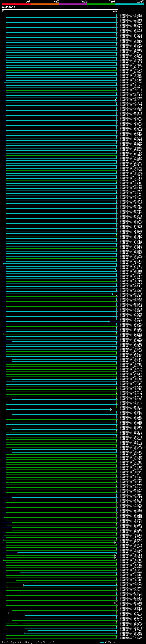Click the green 60-80% legend segment
Viewport: 146px width, 644px height.
click(x=101, y=4)
